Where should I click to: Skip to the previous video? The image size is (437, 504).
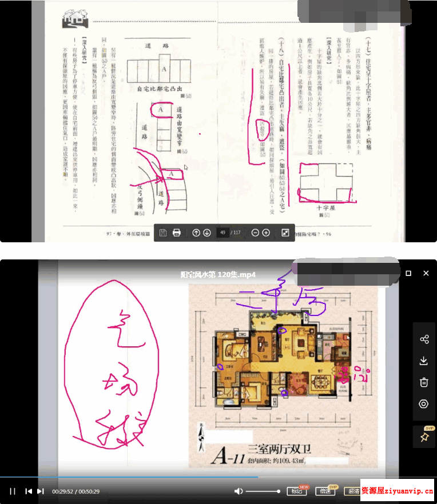pos(29,491)
